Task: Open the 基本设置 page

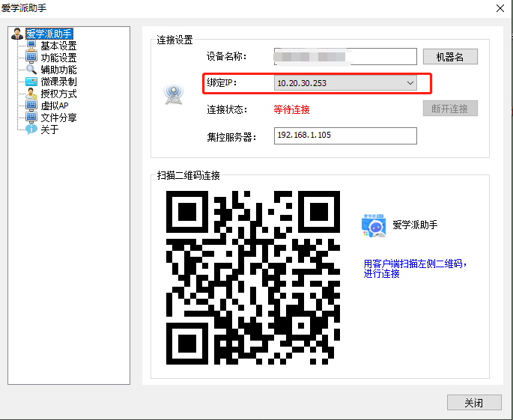Action: click(58, 46)
